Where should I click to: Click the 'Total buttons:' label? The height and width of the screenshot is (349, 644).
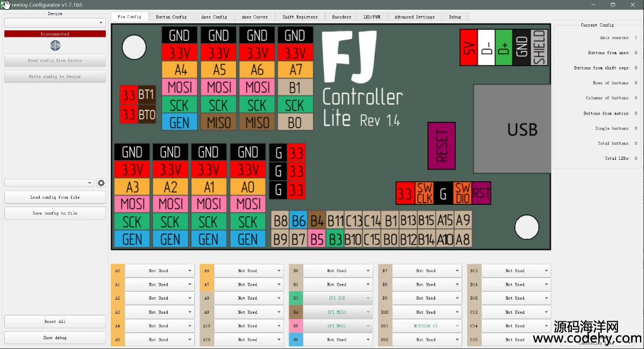[x=613, y=144]
